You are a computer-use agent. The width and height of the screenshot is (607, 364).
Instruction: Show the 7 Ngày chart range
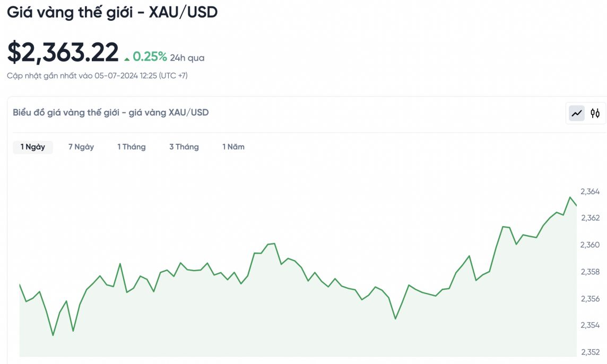(81, 147)
